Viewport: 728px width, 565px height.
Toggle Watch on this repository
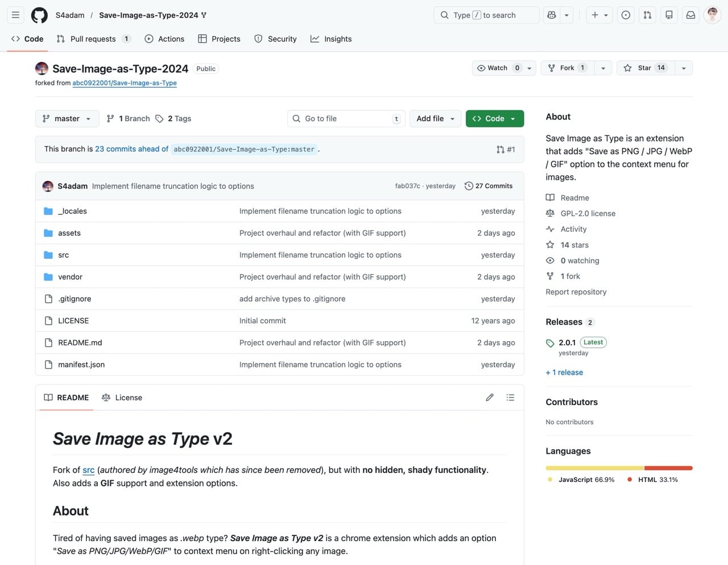coord(493,68)
